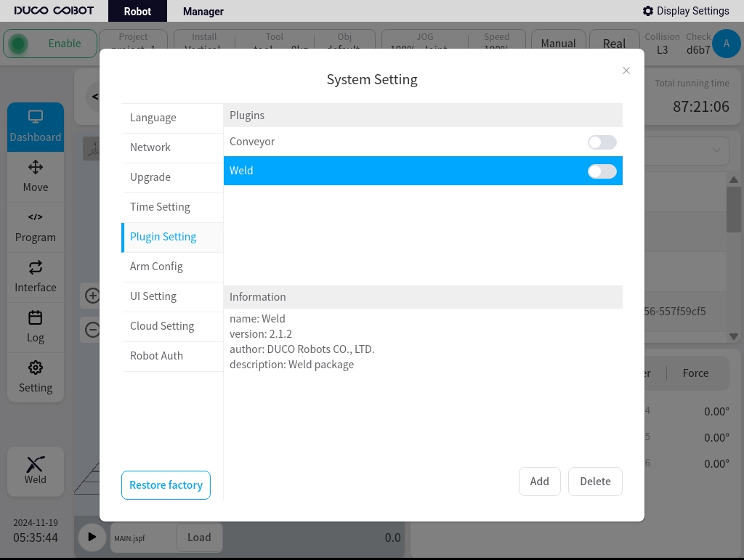Open the Log calendar icon
This screenshot has width=744, height=560.
[36, 317]
